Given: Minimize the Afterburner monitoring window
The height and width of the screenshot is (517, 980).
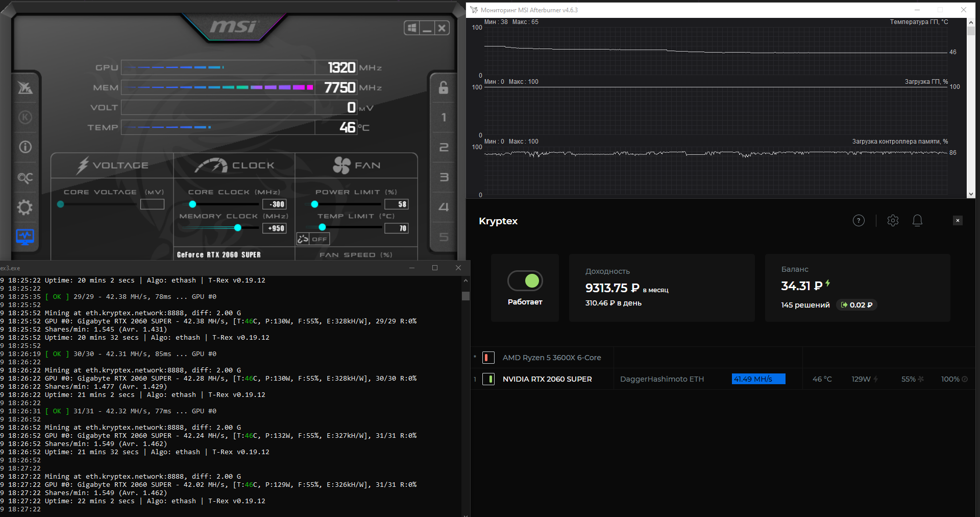Looking at the screenshot, I should pyautogui.click(x=917, y=10).
